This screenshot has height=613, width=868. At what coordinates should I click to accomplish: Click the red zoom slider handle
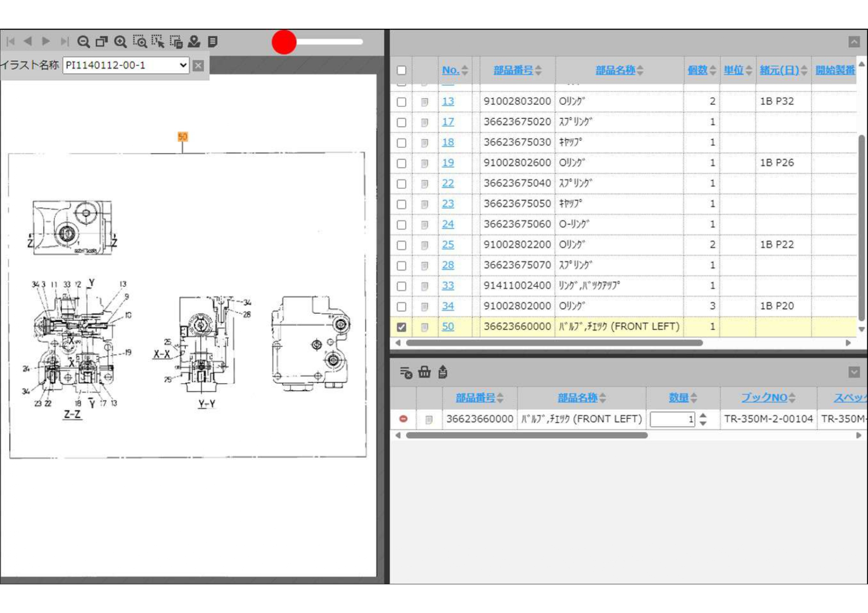[x=284, y=42]
